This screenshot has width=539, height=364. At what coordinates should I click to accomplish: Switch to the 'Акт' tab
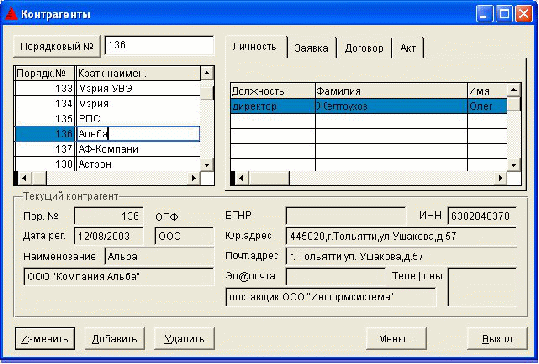click(408, 48)
